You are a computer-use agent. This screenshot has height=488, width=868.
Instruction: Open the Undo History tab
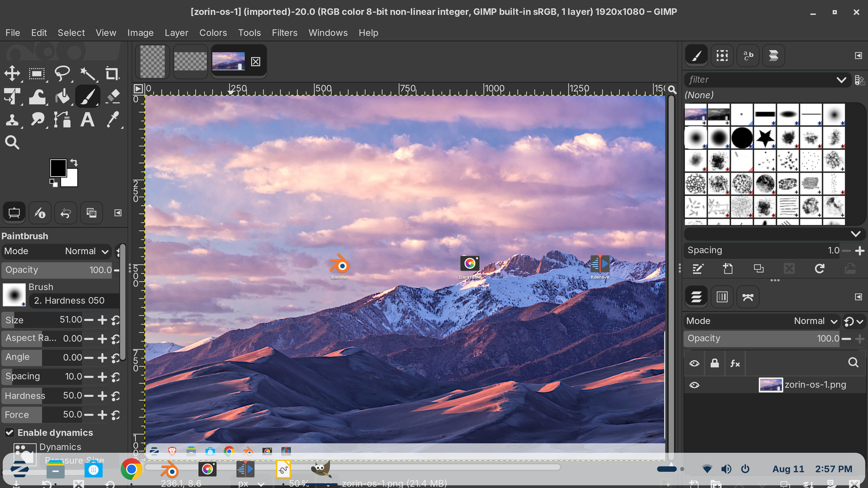click(x=66, y=213)
